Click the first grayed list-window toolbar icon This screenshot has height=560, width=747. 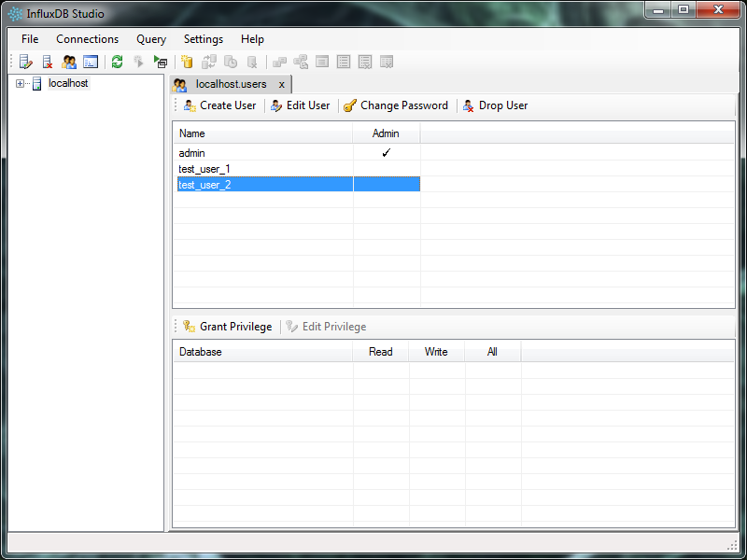(322, 62)
